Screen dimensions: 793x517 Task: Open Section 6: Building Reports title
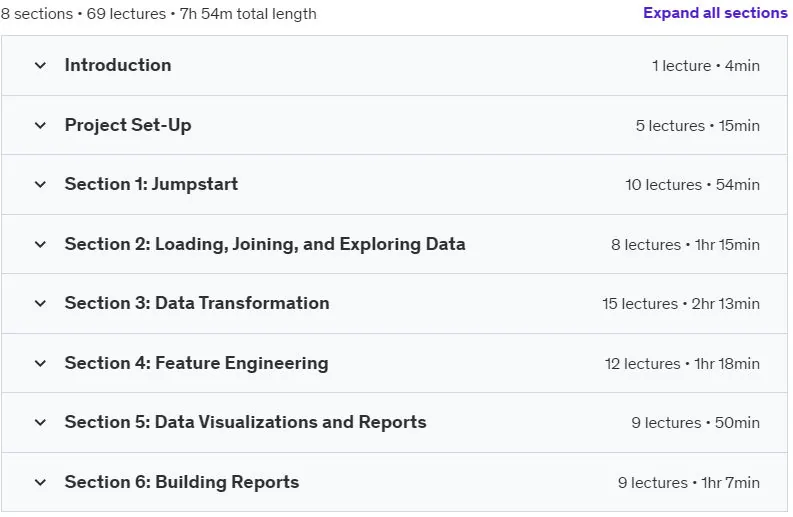(182, 482)
